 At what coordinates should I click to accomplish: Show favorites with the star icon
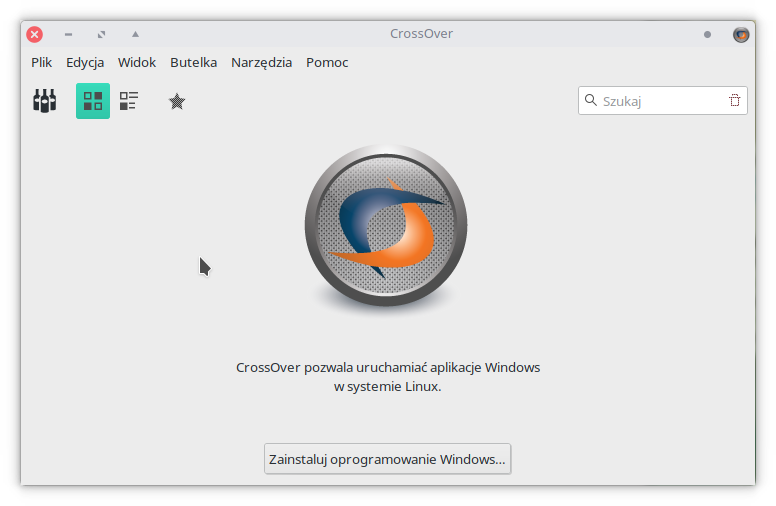click(177, 101)
